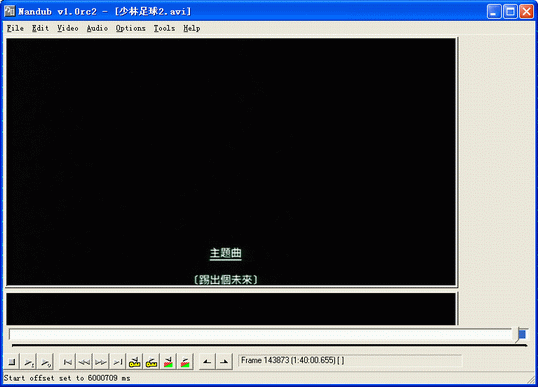This screenshot has height=387, width=538.
Task: Jump to the end of the video
Action: [x=118, y=362]
